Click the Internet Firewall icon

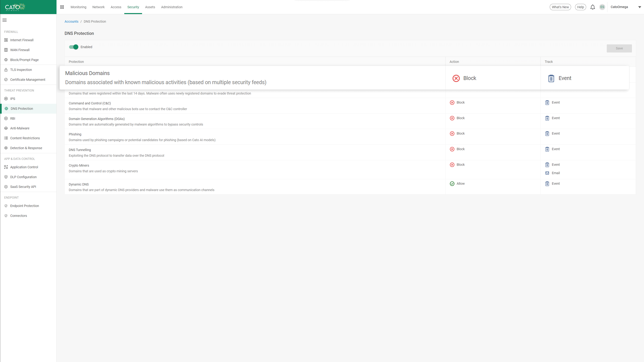6,40
